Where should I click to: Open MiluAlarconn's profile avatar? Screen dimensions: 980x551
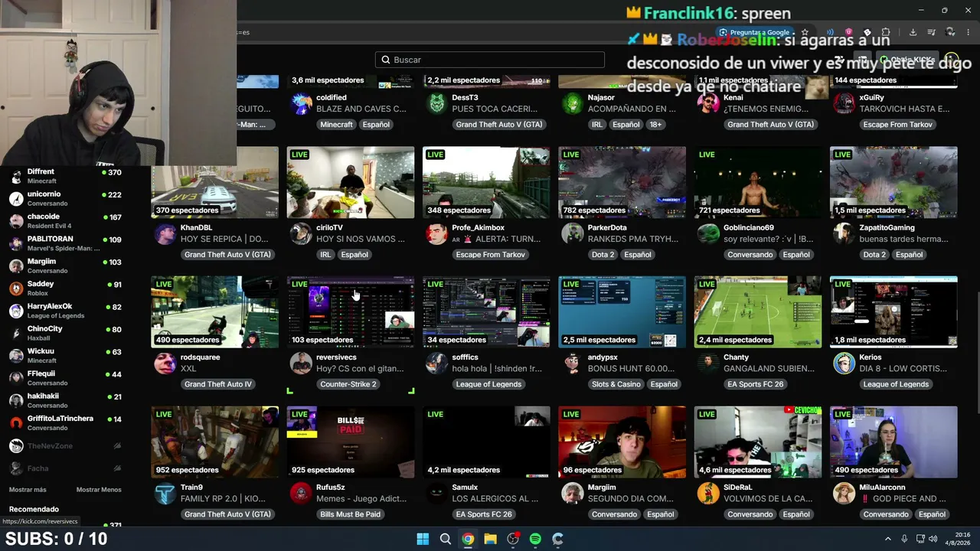[844, 493]
